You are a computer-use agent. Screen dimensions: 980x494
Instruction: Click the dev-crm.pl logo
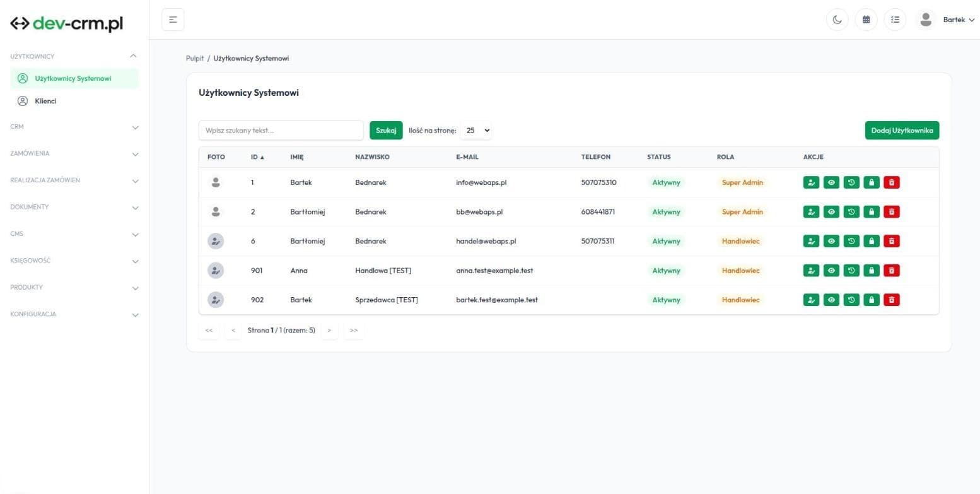[67, 23]
